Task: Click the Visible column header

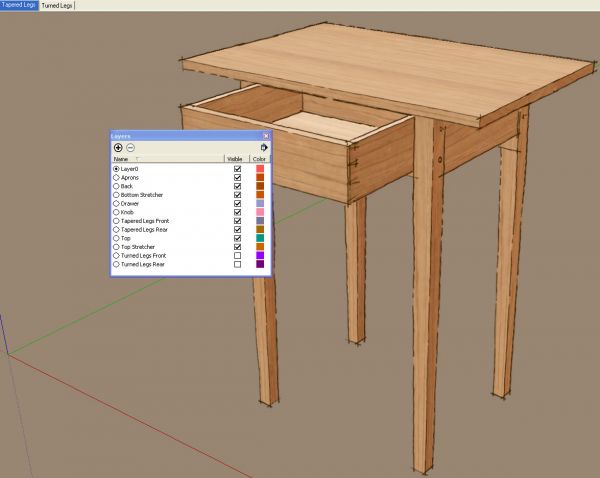Action: click(236, 159)
